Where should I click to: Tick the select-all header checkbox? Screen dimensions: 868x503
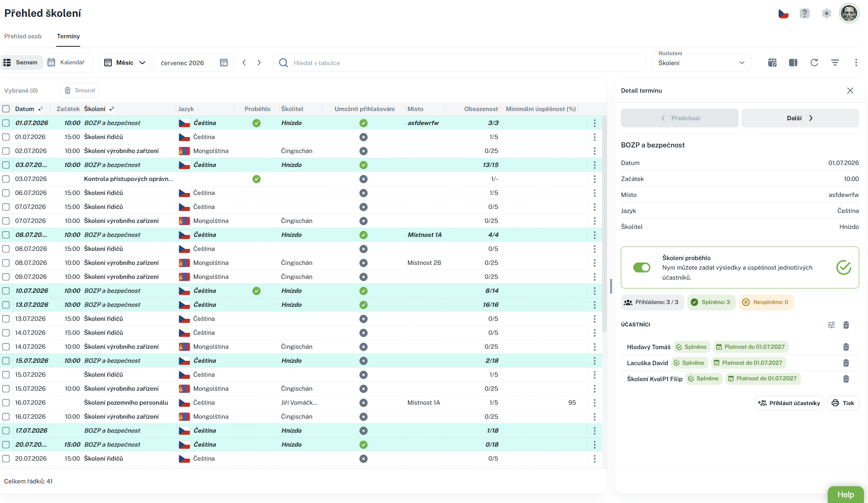pos(6,109)
